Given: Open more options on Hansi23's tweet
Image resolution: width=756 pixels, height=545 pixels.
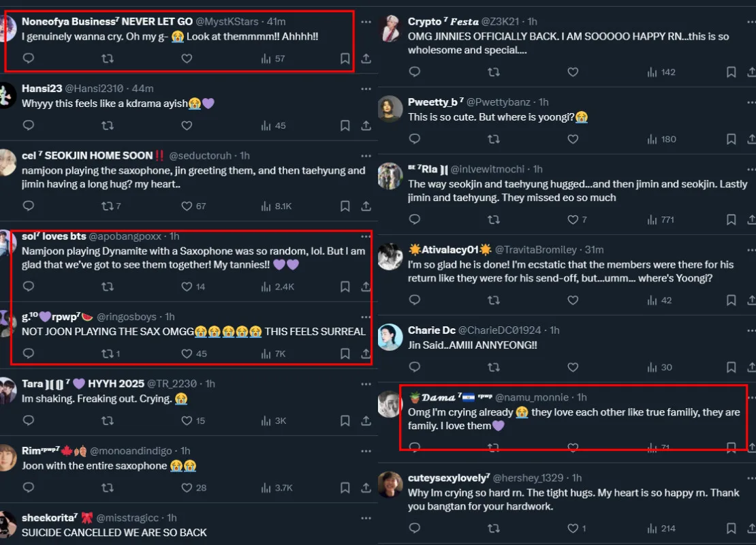Looking at the screenshot, I should pyautogui.click(x=366, y=89).
